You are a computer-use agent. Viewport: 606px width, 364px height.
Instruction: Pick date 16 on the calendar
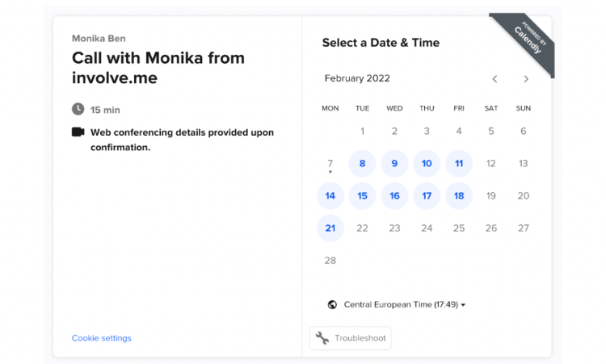coord(394,195)
